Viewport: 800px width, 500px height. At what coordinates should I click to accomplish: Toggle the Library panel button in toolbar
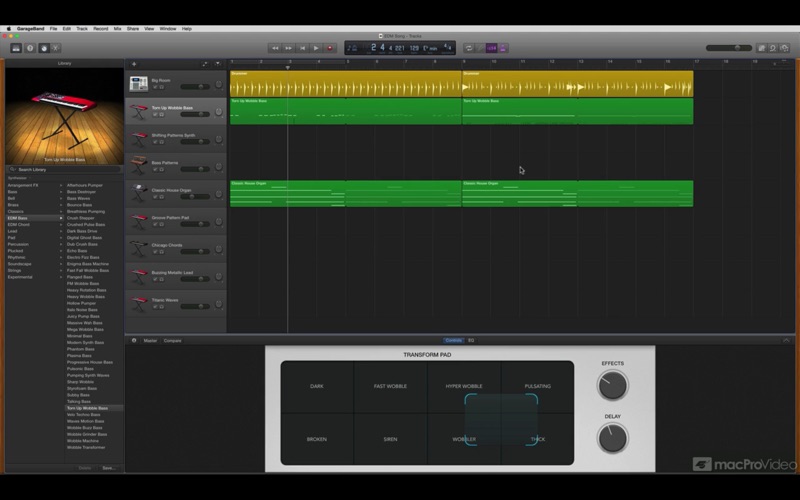coord(16,48)
